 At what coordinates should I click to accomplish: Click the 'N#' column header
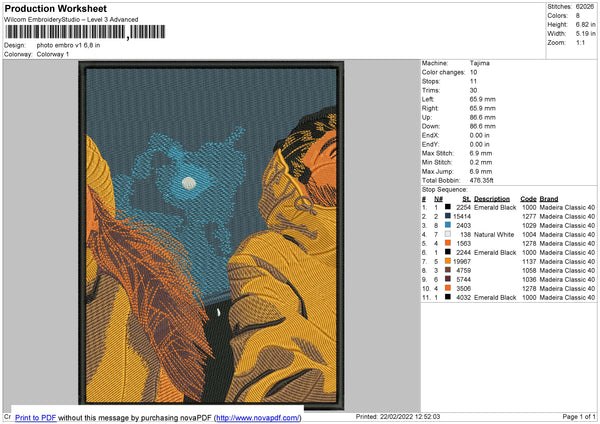[438, 199]
